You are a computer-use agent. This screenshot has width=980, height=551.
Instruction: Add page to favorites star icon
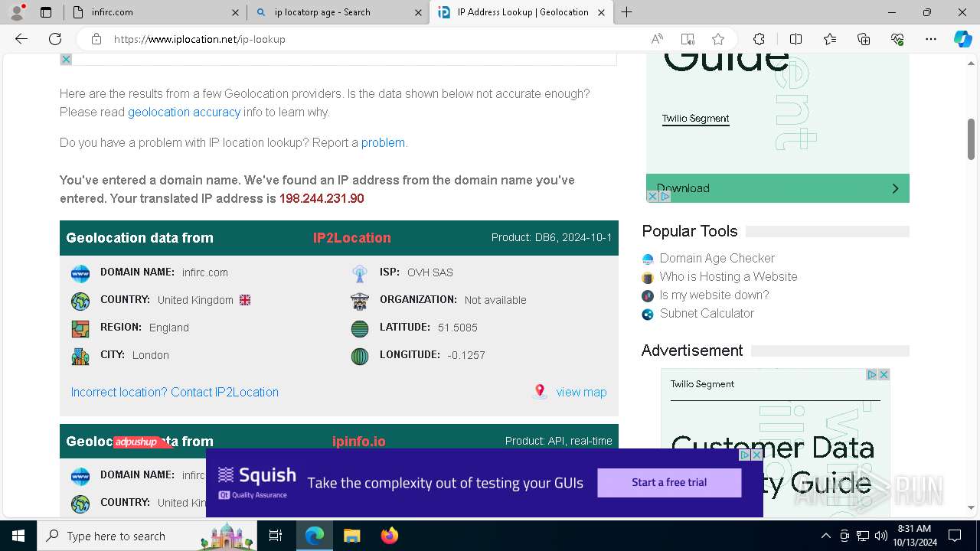[718, 39]
